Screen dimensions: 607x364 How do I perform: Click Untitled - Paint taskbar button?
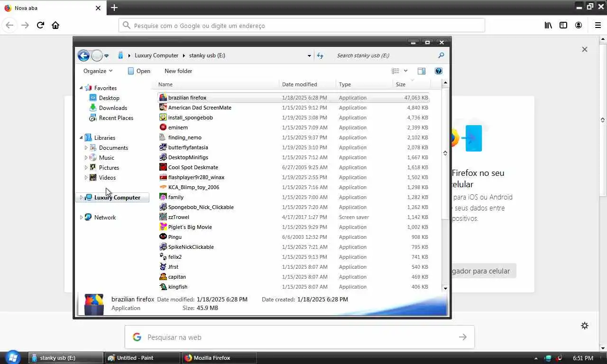coord(143,358)
